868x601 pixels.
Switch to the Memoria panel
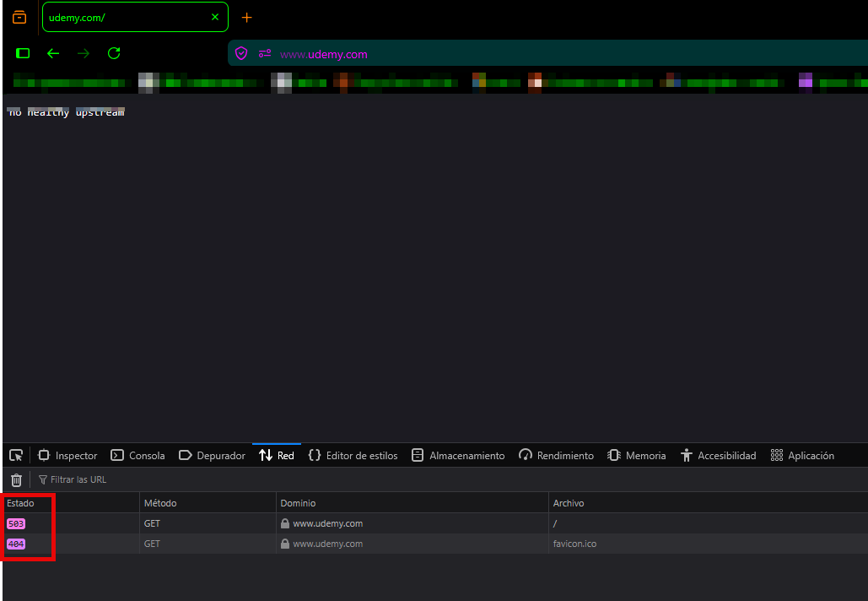637,455
